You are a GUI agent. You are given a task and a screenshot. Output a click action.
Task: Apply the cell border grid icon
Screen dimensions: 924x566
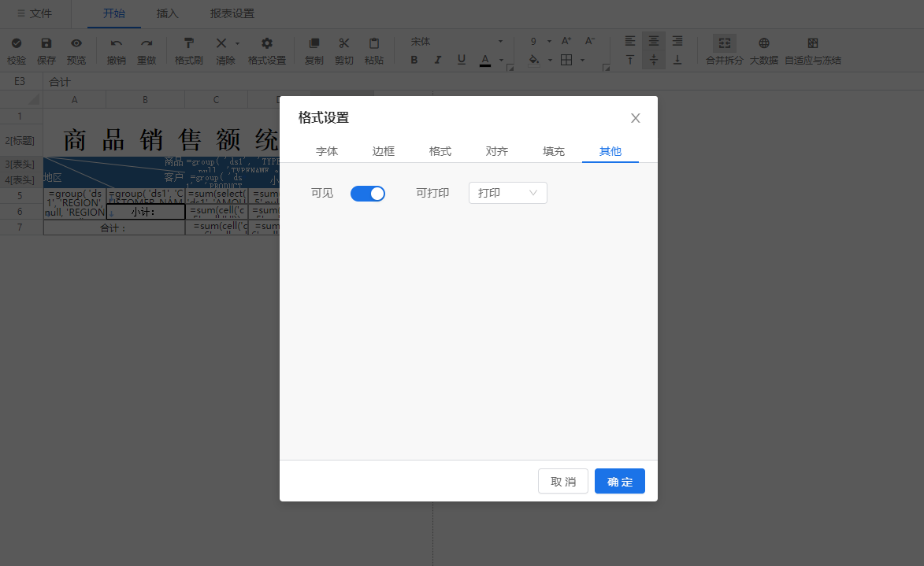click(x=566, y=60)
